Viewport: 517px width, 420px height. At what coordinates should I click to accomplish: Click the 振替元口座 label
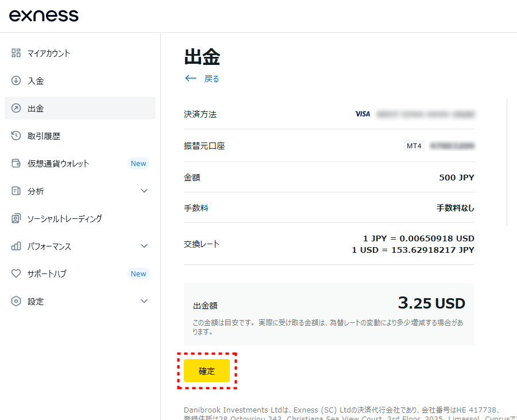(x=204, y=146)
